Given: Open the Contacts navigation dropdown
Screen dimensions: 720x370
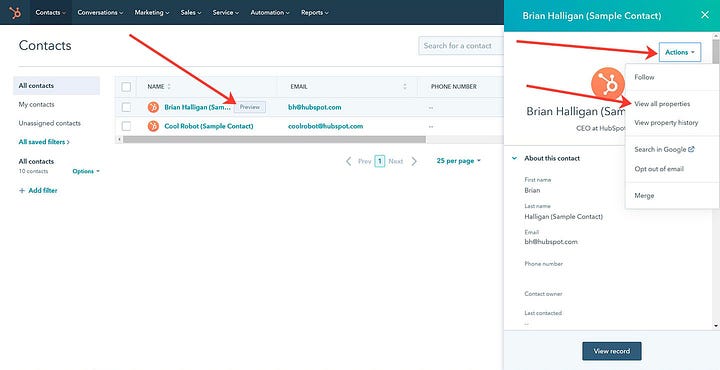Looking at the screenshot, I should 51,12.
